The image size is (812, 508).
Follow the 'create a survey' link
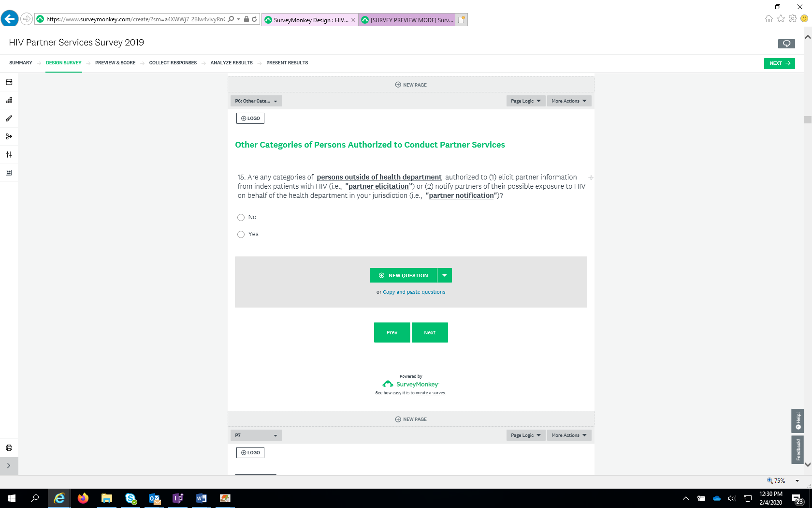(x=430, y=393)
